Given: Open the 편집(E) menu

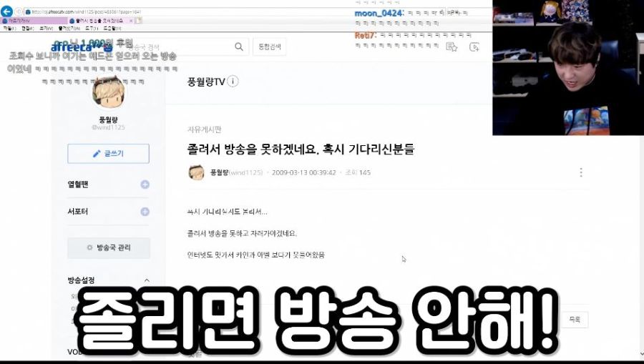Looking at the screenshot, I should (27, 29).
